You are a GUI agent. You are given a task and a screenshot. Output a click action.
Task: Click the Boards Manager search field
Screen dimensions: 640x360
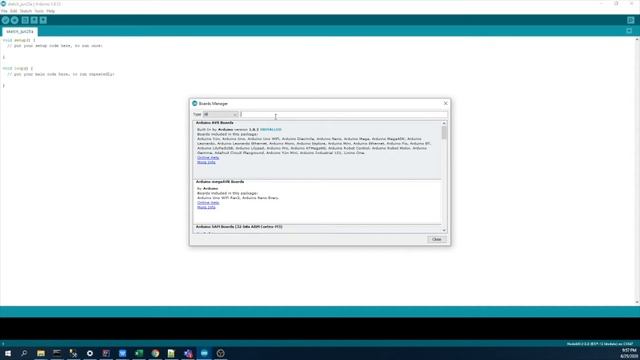click(343, 115)
